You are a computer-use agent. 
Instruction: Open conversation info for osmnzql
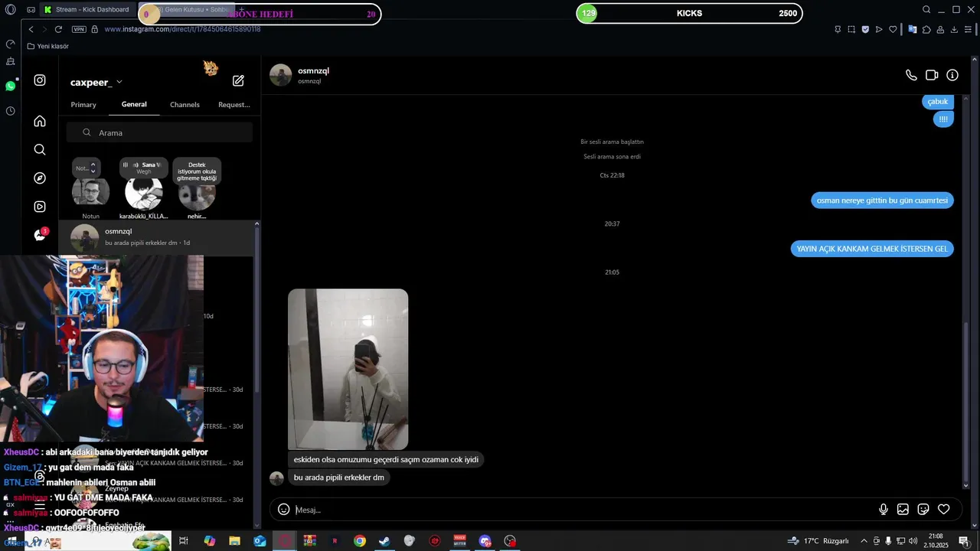(x=952, y=75)
